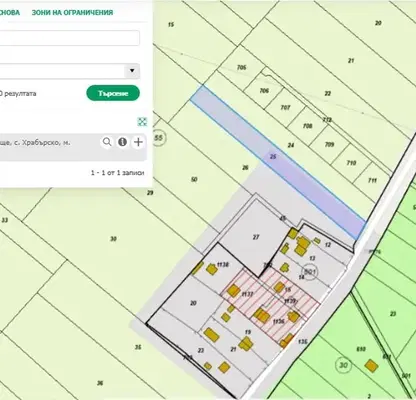
Task: Click parcel label 36
Action: tap(100, 383)
